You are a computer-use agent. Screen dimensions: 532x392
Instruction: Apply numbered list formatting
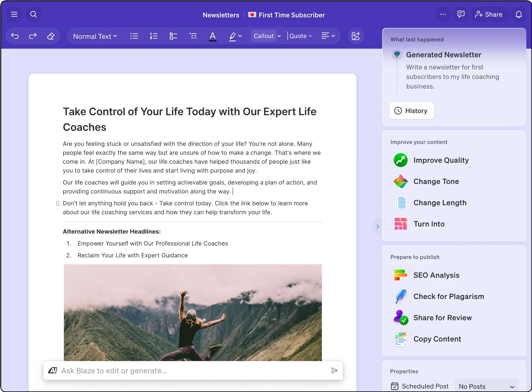[153, 36]
